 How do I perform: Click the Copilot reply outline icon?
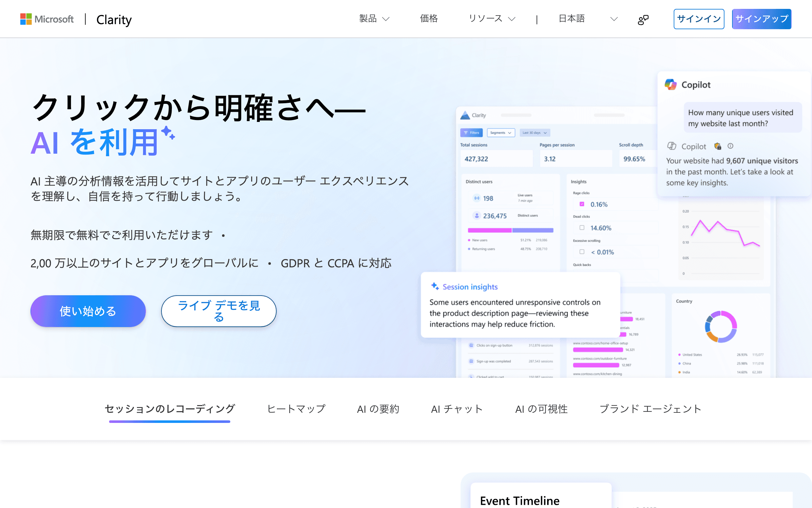click(x=671, y=146)
